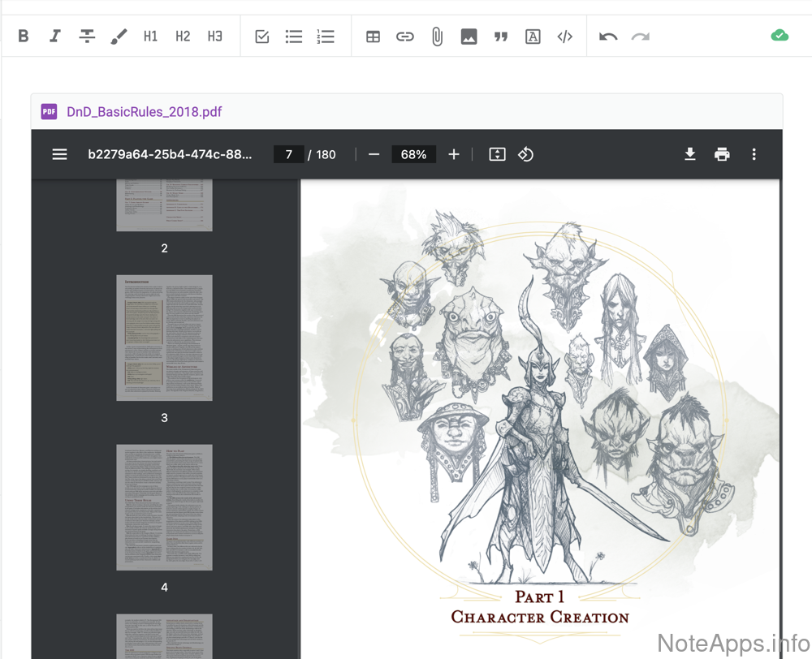Apply strikethrough formatting

pos(87,37)
